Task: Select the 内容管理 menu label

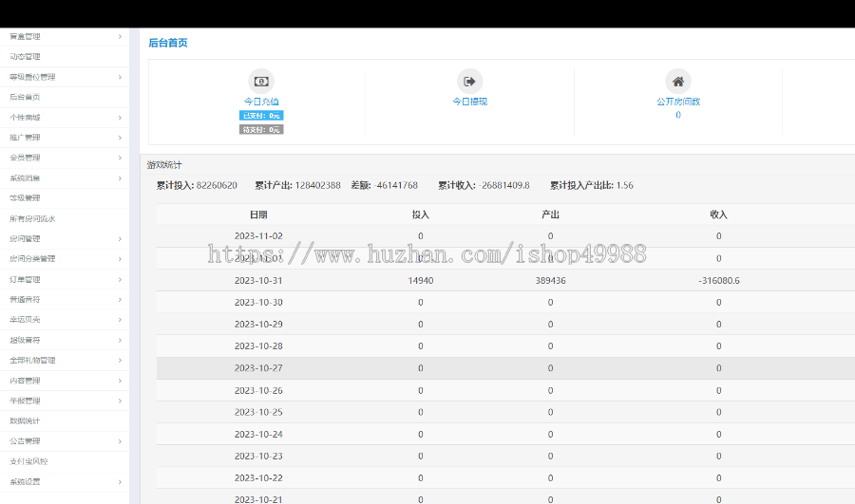Action: pyautogui.click(x=25, y=381)
